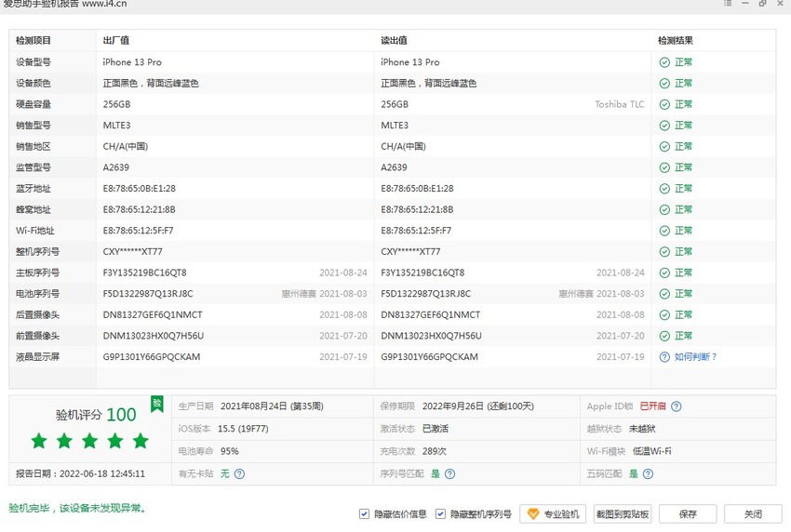Screen dimensions: 791x532
Task: Click the 读出值 column header
Action: pos(394,40)
